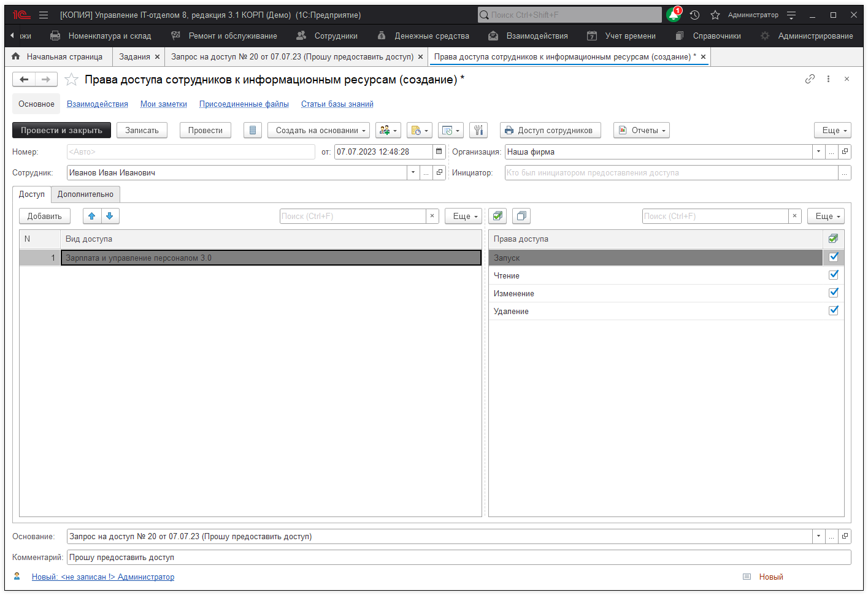Image resolution: width=868 pixels, height=595 pixels.
Task: Open Статьи базы знаний link
Action: tap(337, 104)
